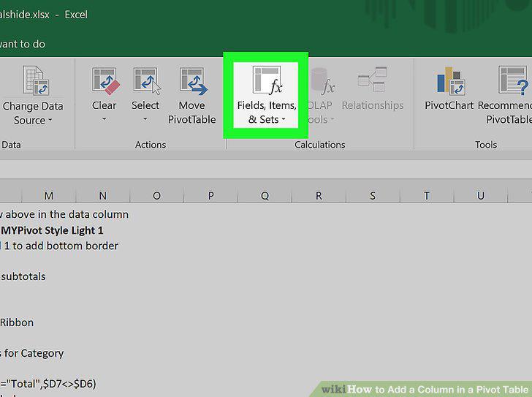Open the Recommended PivotTables icon
This screenshot has width=532, height=397.
pos(513,80)
